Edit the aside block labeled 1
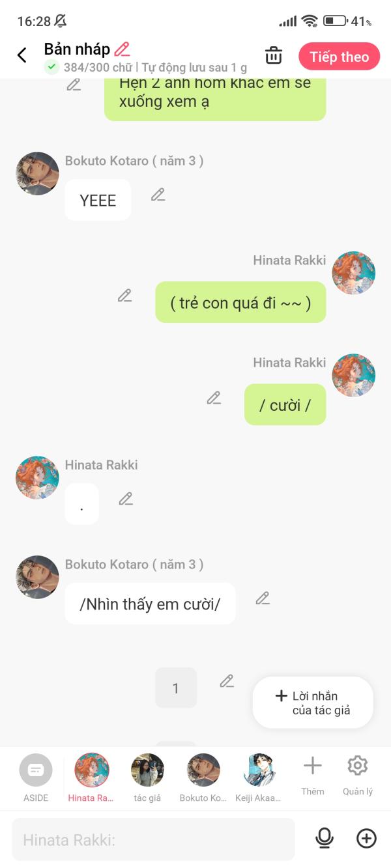The image size is (391, 868). pos(226,681)
